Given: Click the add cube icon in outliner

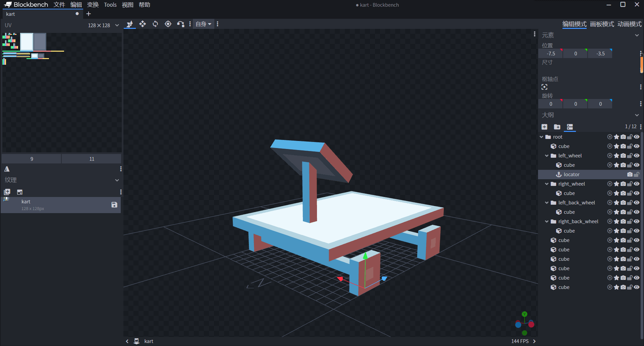Looking at the screenshot, I should [544, 127].
